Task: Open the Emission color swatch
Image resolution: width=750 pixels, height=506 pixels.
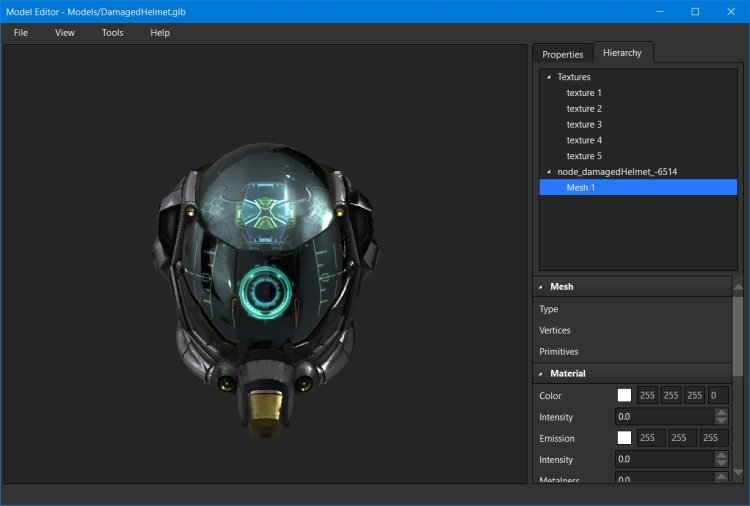Action: 624,438
